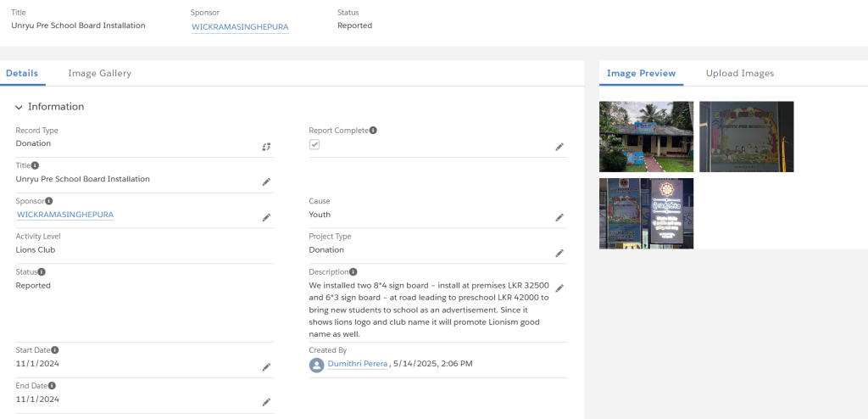
Task: Click the Cause value Youth
Action: click(320, 215)
